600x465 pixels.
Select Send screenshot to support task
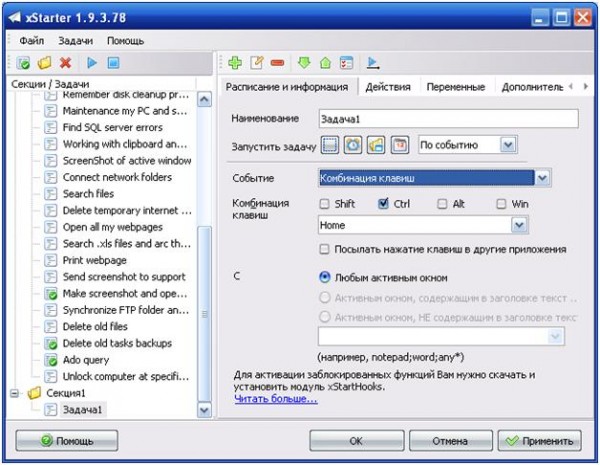pos(124,277)
